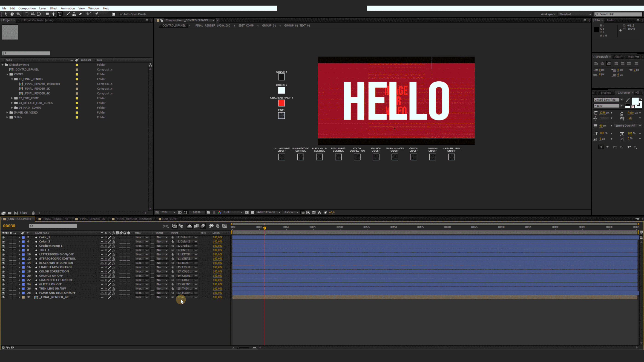Hide the Color_1 layer with its eye icon
644x362 pixels.
tap(3, 237)
